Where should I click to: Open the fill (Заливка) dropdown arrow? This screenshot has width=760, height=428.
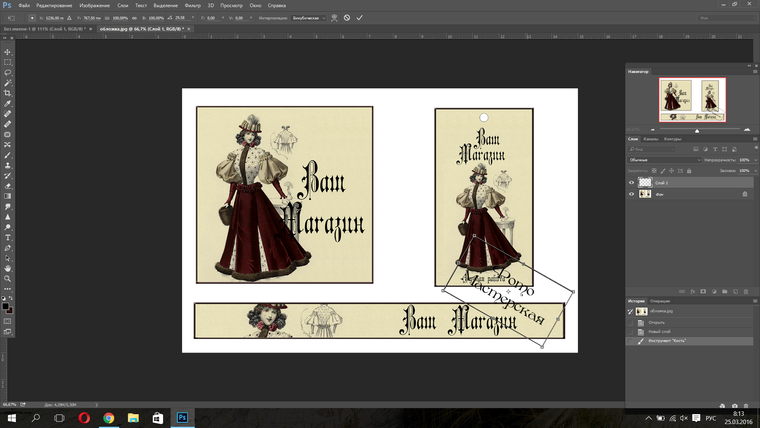755,171
